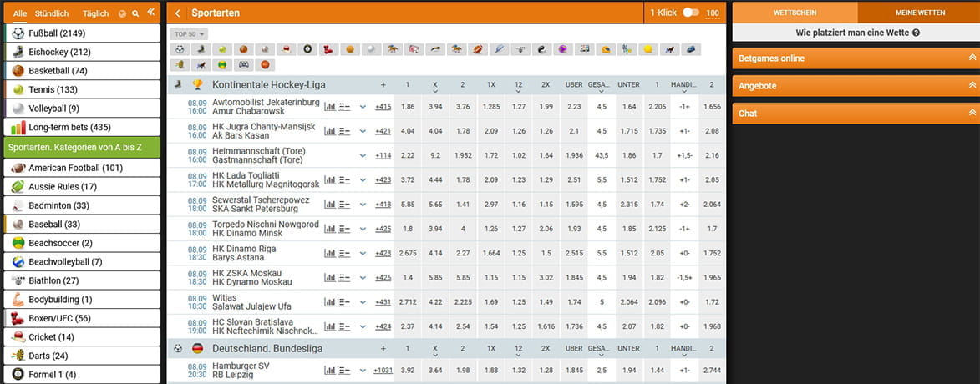
Task: Go back with the arrow beside Sportarten
Action: (178, 13)
